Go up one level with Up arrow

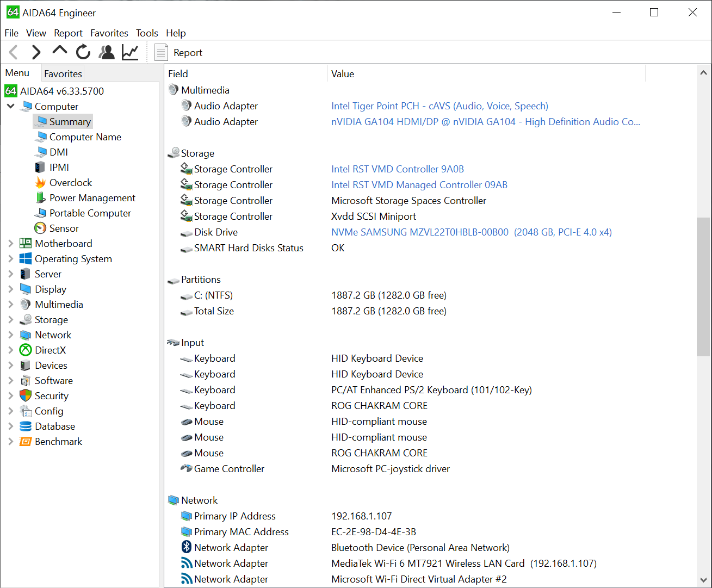point(59,51)
